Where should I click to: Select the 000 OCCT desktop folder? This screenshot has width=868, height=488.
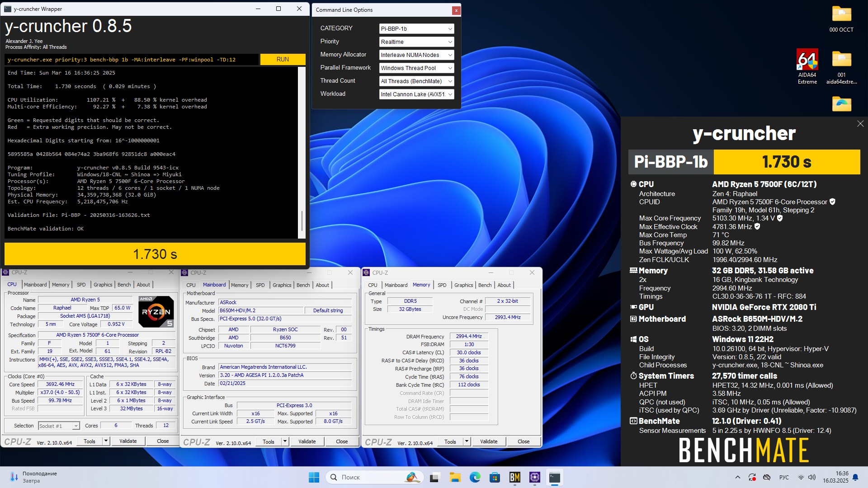(x=841, y=19)
